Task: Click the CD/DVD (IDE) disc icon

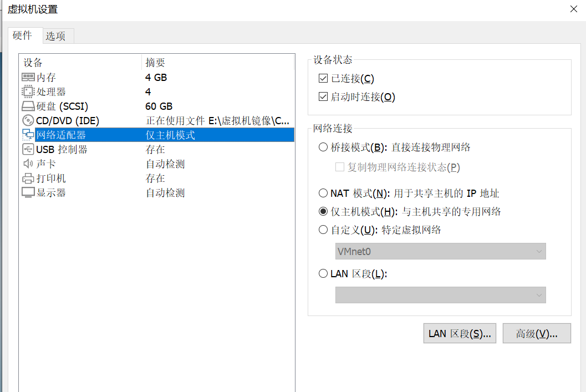Action: point(28,120)
